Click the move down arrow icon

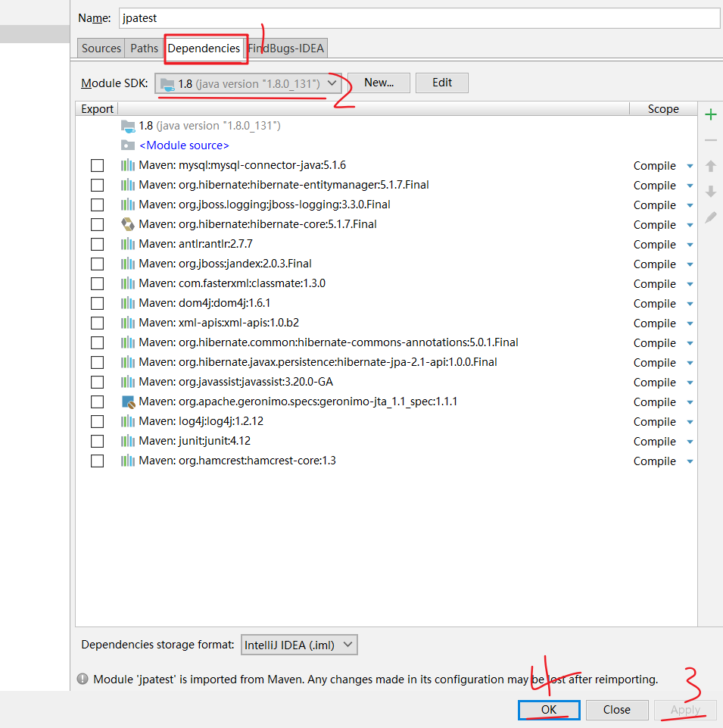click(x=710, y=192)
